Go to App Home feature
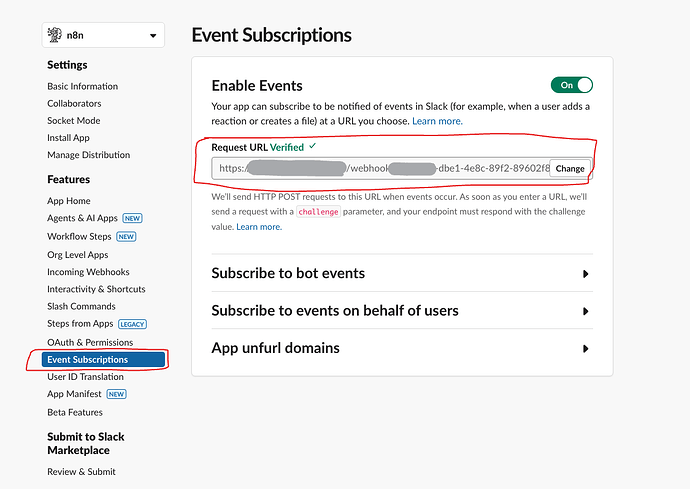 [x=69, y=201]
